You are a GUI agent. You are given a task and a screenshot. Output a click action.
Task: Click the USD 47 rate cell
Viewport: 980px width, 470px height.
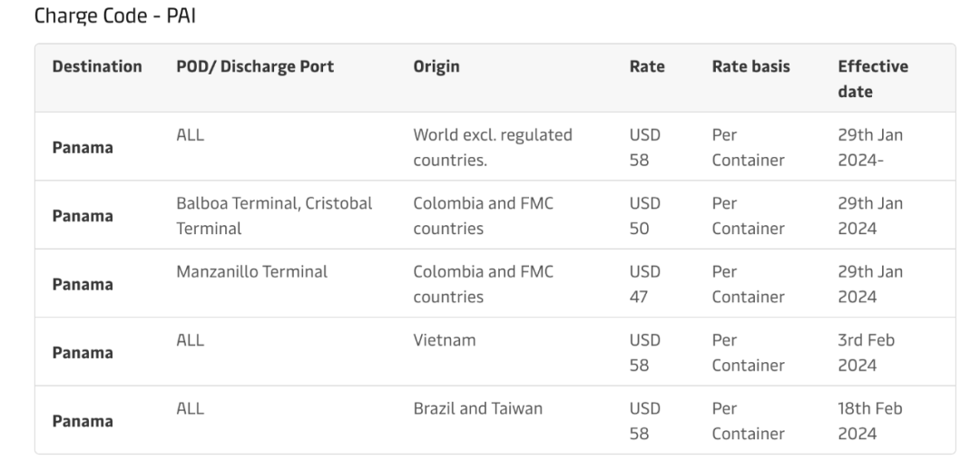pos(644,284)
